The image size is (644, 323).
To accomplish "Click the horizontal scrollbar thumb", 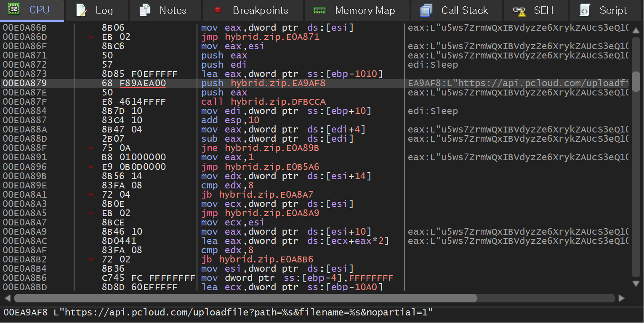I will coord(245,298).
